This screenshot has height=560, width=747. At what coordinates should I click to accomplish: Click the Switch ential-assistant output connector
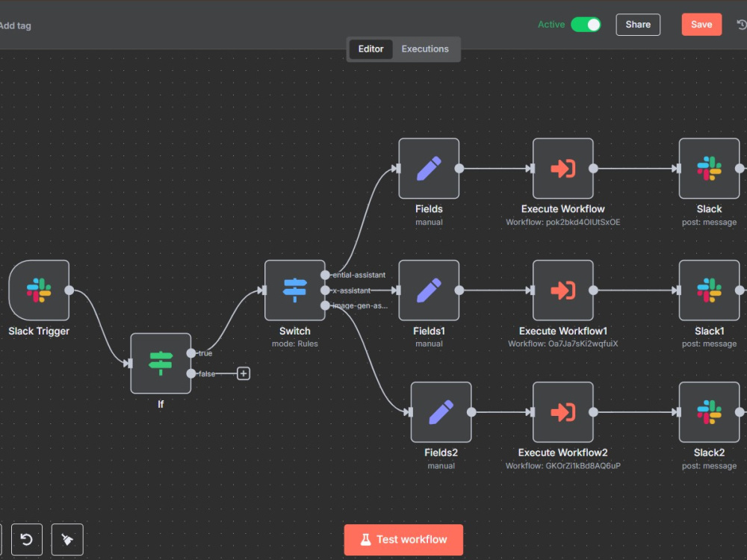(325, 275)
